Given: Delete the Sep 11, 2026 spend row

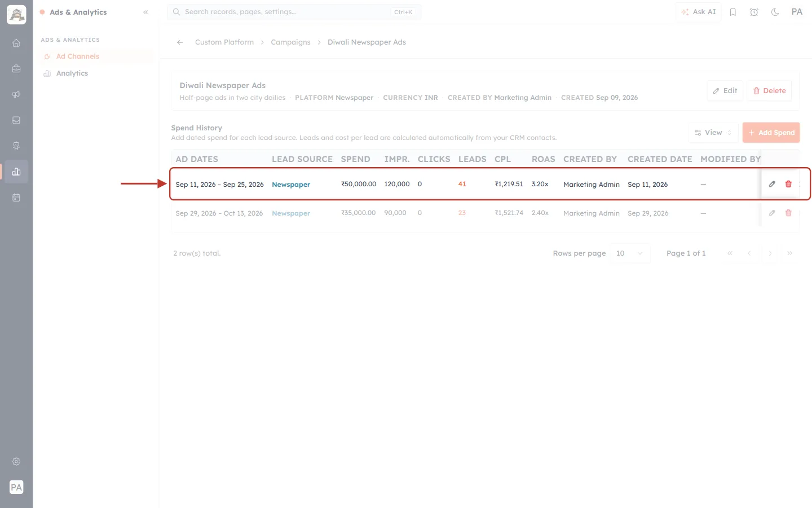Looking at the screenshot, I should click(788, 184).
